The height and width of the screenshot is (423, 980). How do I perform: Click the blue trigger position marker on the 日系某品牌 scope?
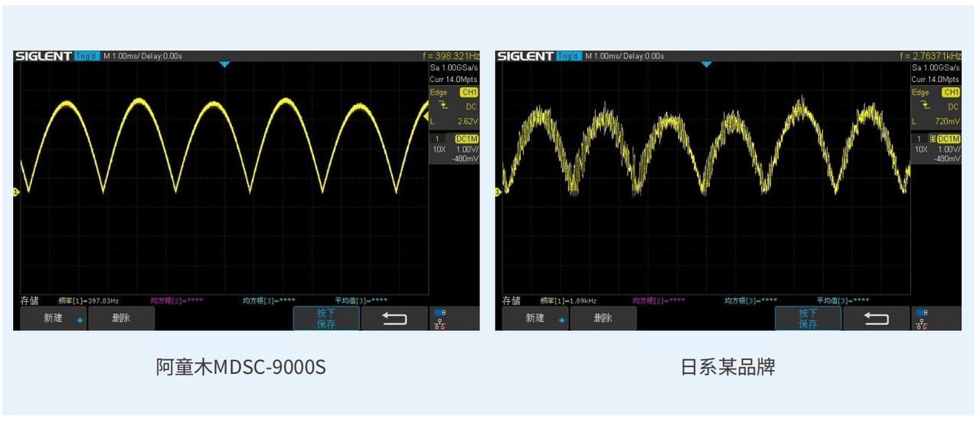706,64
